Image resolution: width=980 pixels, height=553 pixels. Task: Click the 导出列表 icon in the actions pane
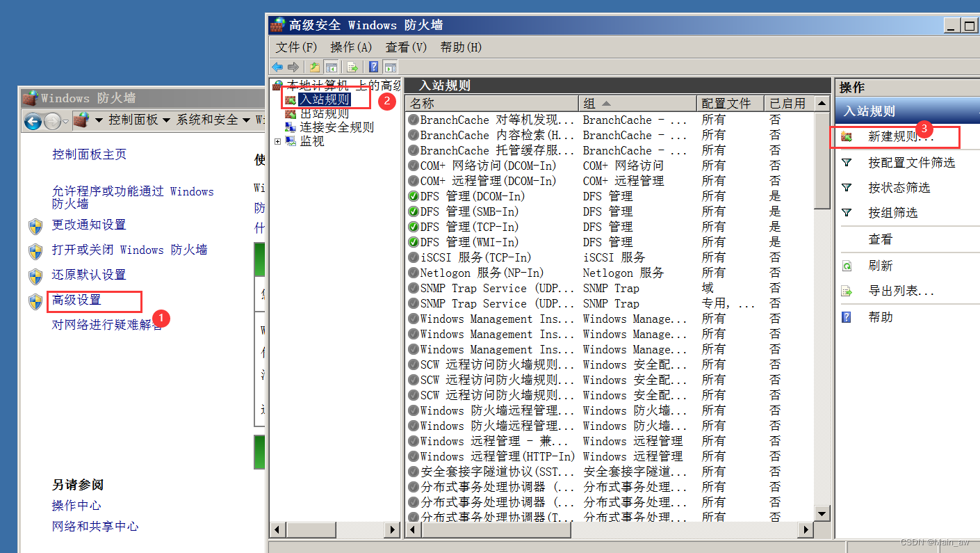pyautogui.click(x=847, y=291)
